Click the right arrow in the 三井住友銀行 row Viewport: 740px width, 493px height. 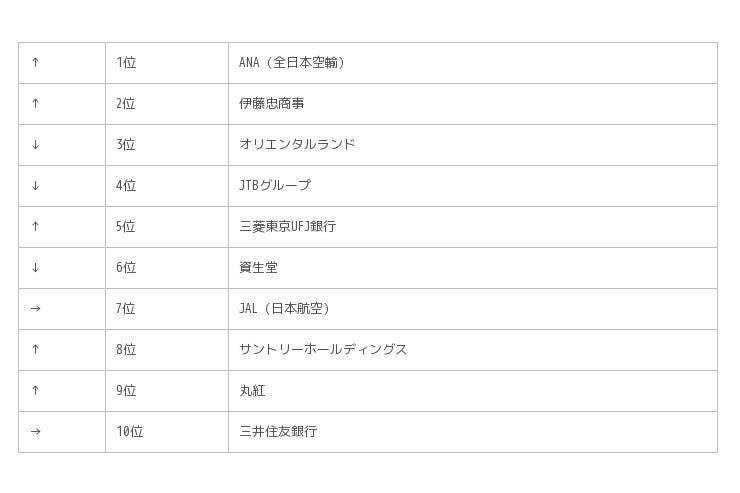(x=36, y=432)
